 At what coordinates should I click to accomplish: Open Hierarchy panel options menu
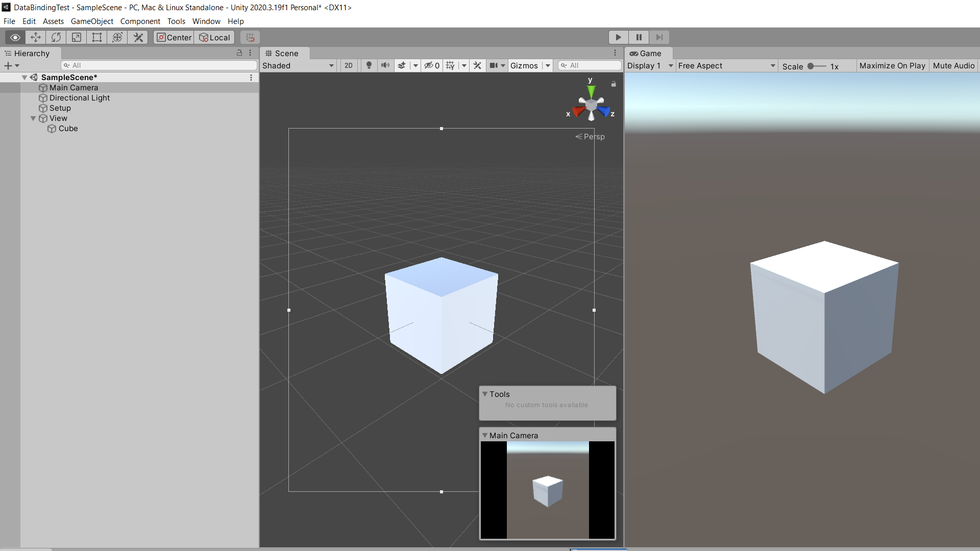pyautogui.click(x=250, y=53)
